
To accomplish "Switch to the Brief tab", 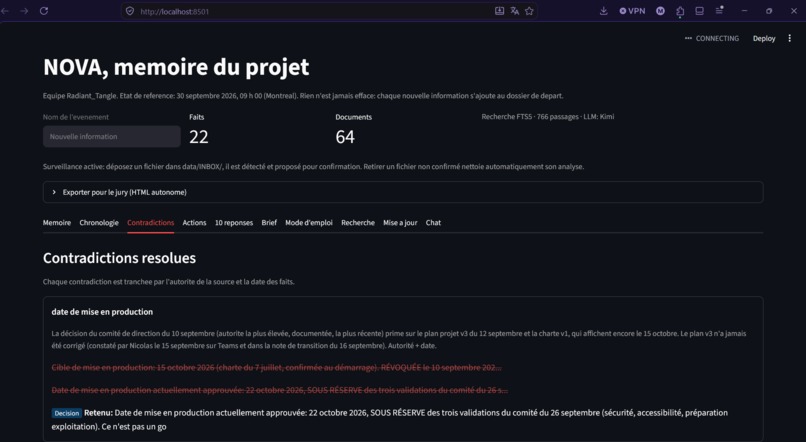I will coord(269,223).
